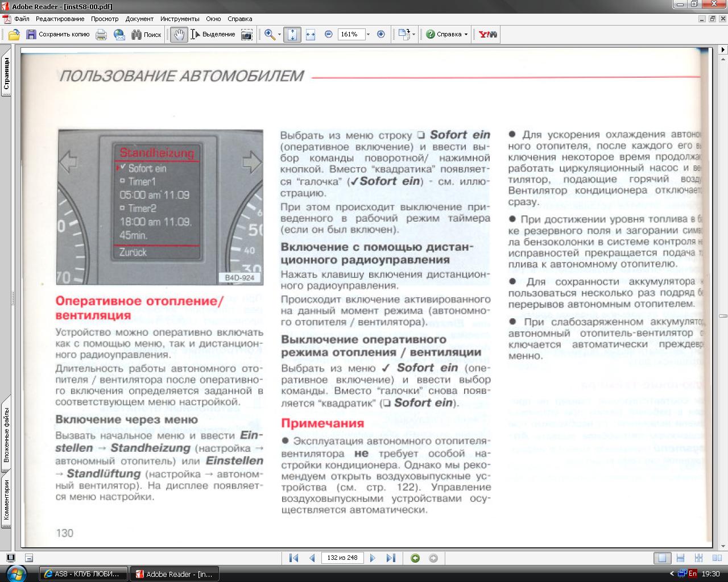Click the page number input field
728x582 pixels.
(x=342, y=558)
